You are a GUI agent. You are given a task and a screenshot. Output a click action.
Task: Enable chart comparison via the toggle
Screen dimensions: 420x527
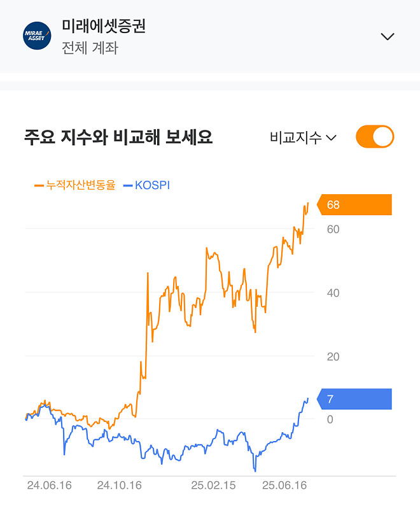pos(374,136)
